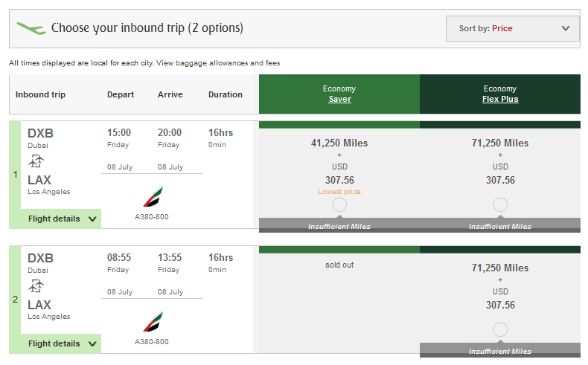Image resolution: width=588 pixels, height=365 pixels.
Task: Click the green inbound airplane icon in header
Action: pyautogui.click(x=31, y=28)
